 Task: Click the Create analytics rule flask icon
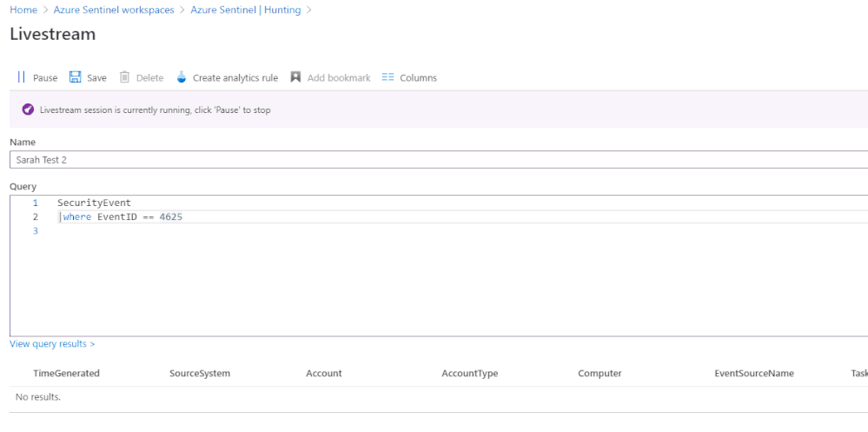[182, 77]
